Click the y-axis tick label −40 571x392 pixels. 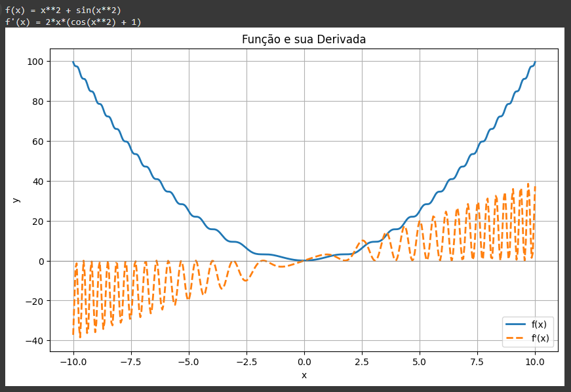35,341
